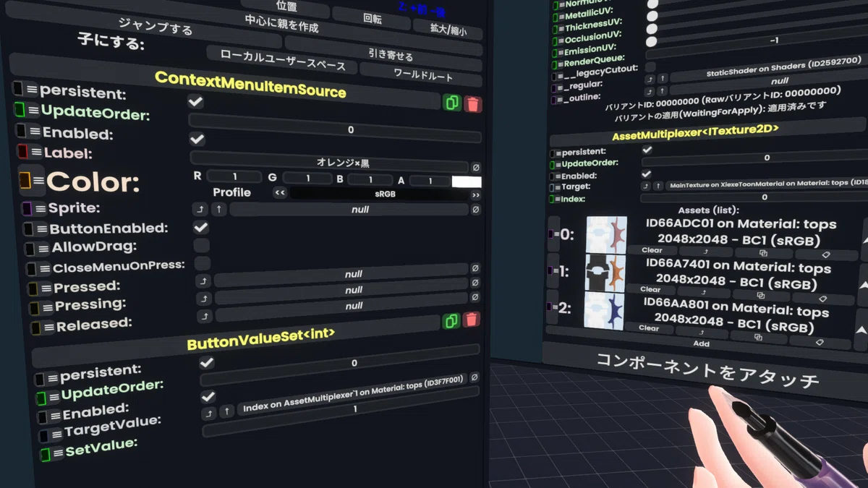Click Add under the Assets list

(702, 343)
